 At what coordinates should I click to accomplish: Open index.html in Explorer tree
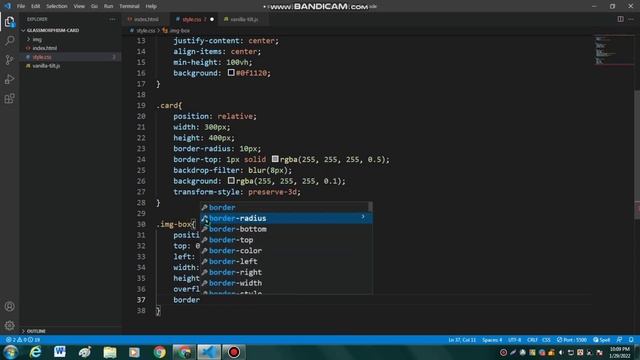click(44, 48)
